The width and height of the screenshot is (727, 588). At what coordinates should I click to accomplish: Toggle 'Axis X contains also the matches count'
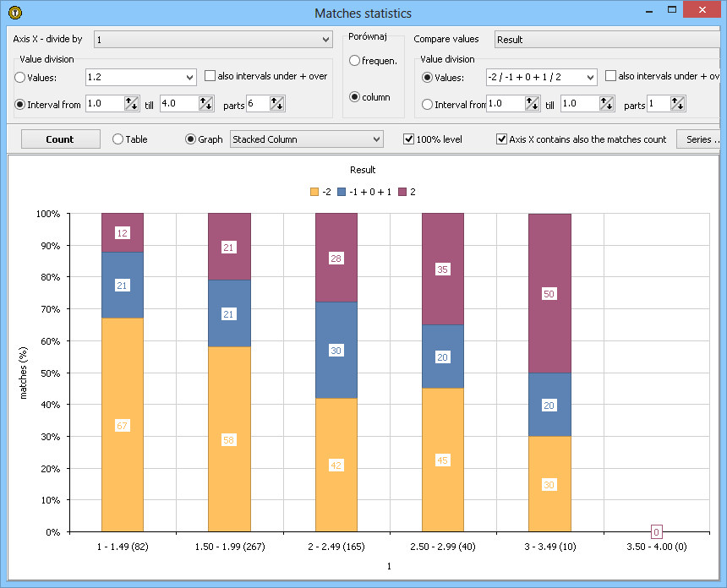coord(502,139)
